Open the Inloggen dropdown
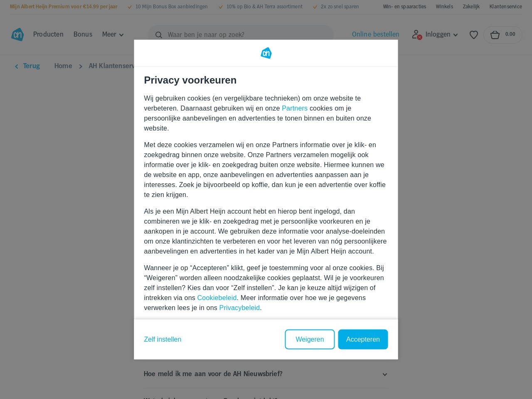The height and width of the screenshot is (399, 532). (x=441, y=34)
